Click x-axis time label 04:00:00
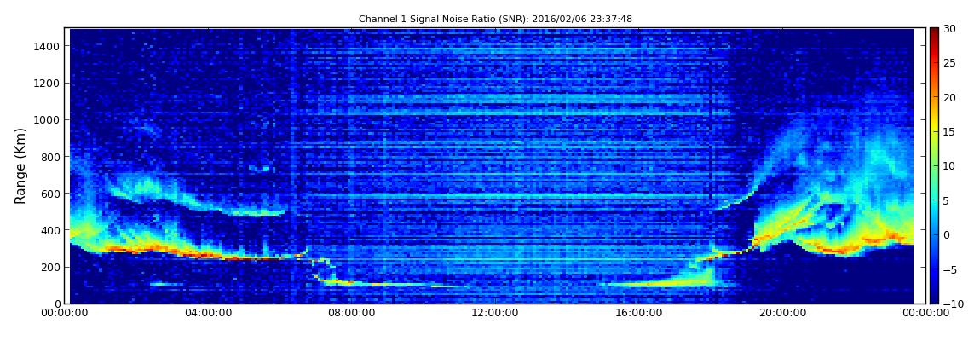This screenshot has height=347, width=980. 208,313
